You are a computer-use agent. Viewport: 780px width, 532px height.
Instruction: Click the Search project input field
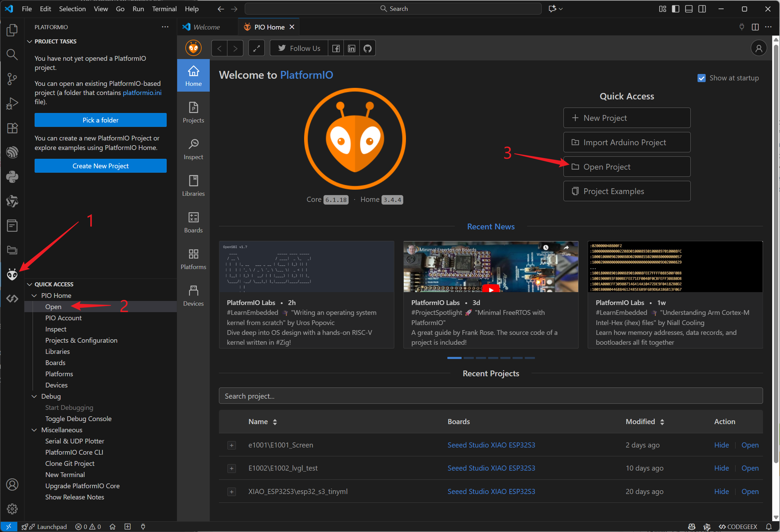tap(490, 396)
